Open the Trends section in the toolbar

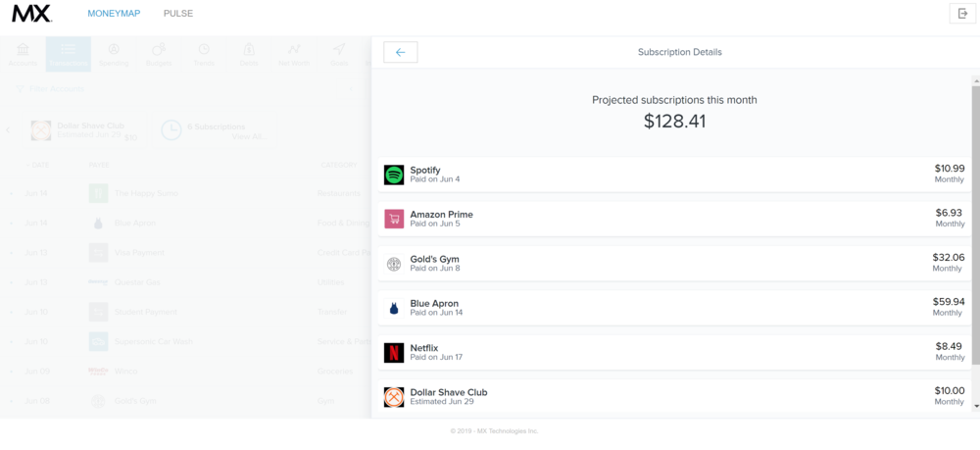204,54
